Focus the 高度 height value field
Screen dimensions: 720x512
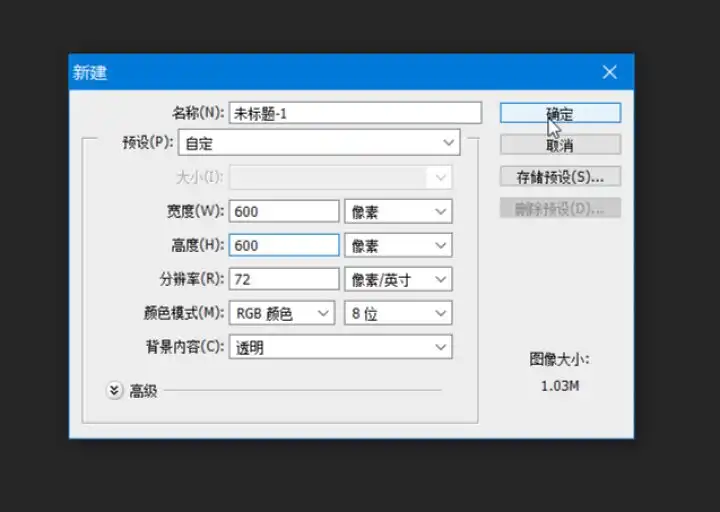point(284,245)
